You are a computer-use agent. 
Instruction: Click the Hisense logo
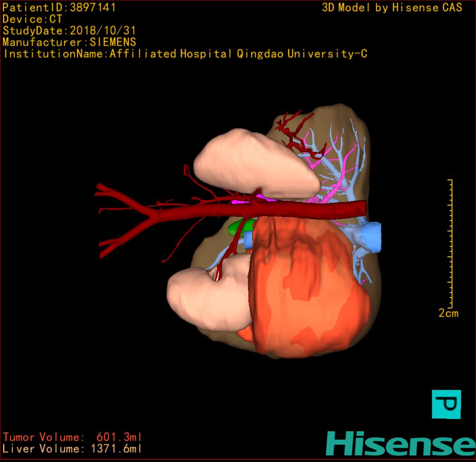pyautogui.click(x=400, y=443)
